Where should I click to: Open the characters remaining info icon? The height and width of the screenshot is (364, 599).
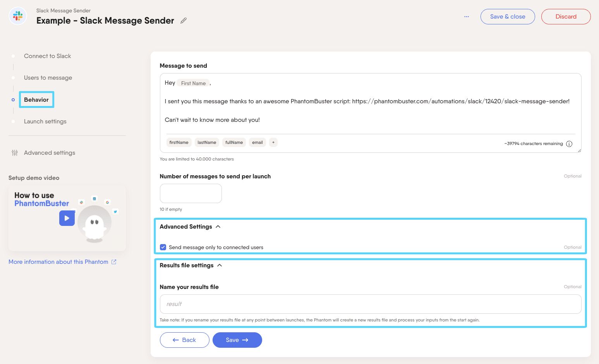569,144
